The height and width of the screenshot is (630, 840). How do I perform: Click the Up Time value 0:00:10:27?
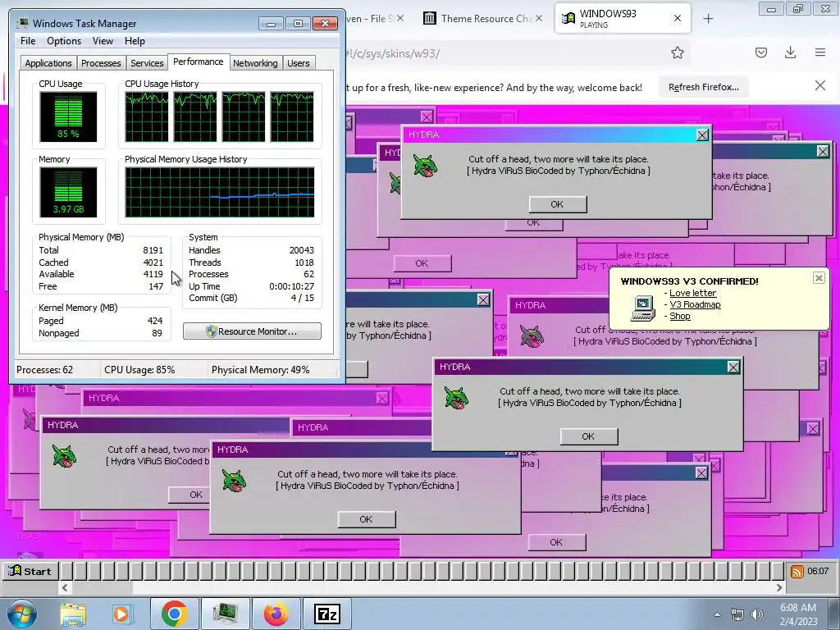291,286
